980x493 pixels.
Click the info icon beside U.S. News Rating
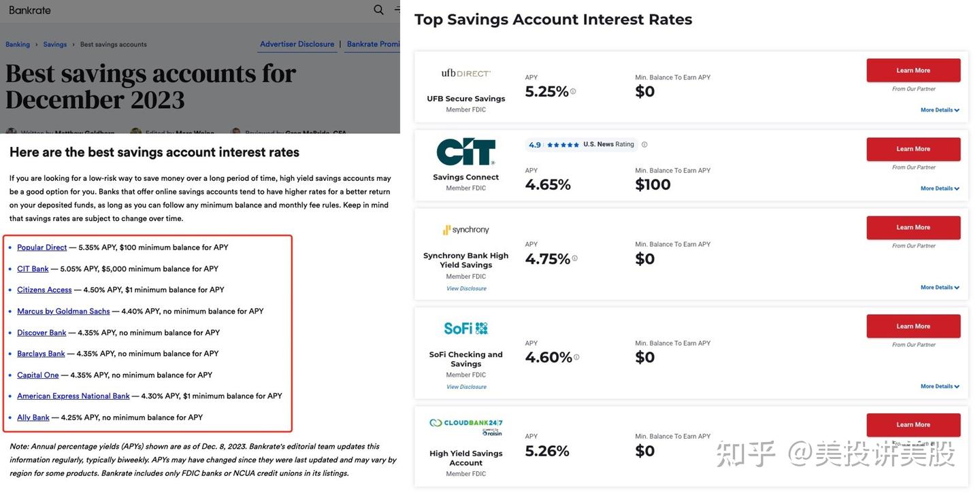644,144
